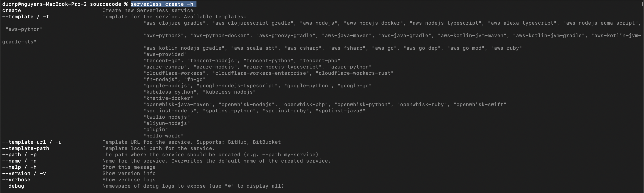
Task: Click the "openwhisk-swift" template name
Action: pos(480,105)
